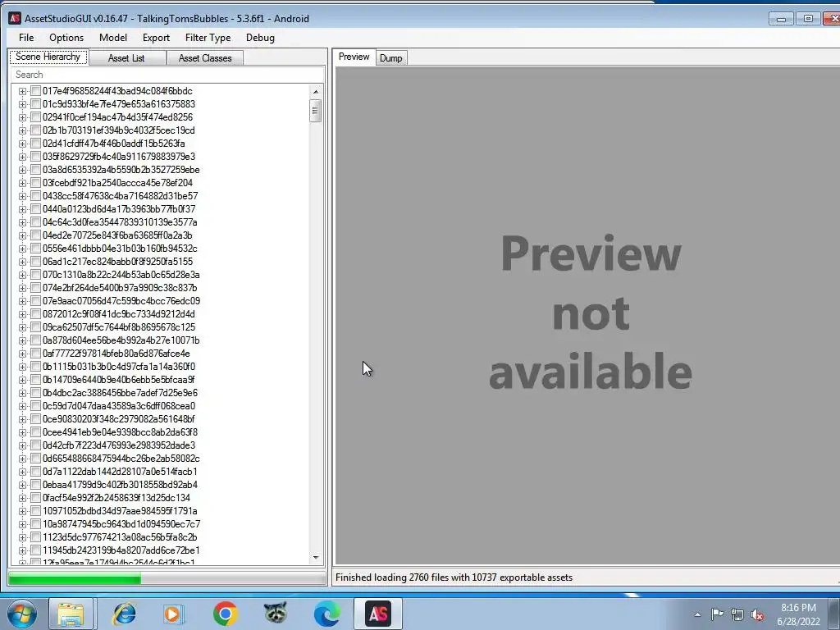
Task: Open the Model menu
Action: (113, 38)
